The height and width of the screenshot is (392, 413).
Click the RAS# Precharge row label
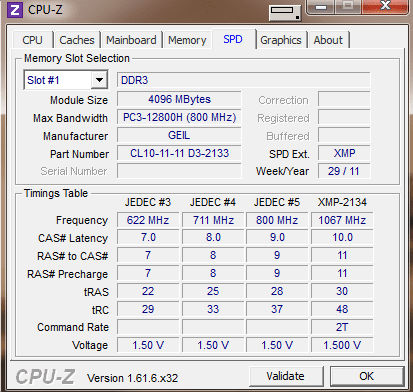(68, 274)
